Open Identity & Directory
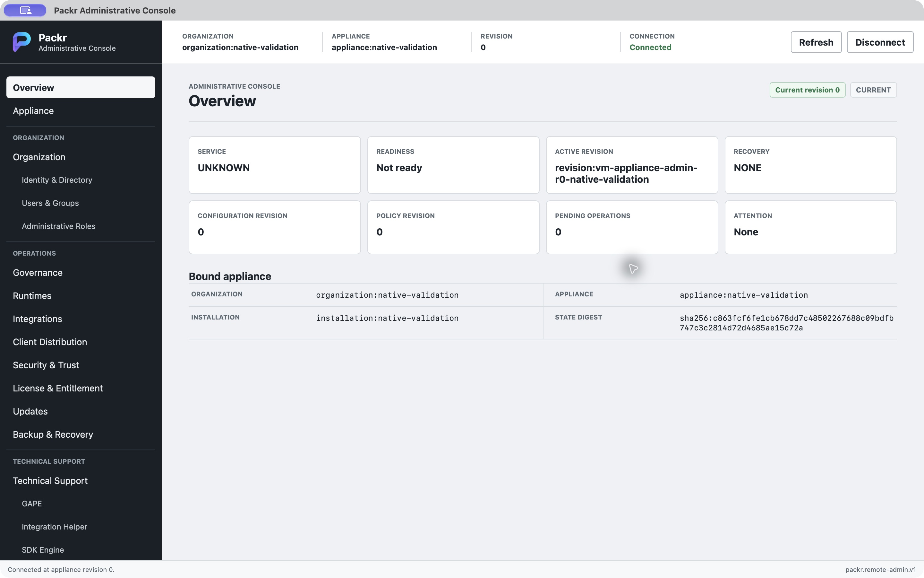Viewport: 924px width, 578px height. [81, 180]
